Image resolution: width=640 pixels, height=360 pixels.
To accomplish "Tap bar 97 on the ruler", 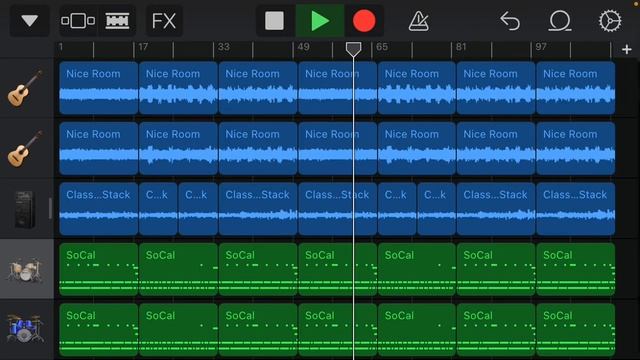I will click(x=541, y=47).
